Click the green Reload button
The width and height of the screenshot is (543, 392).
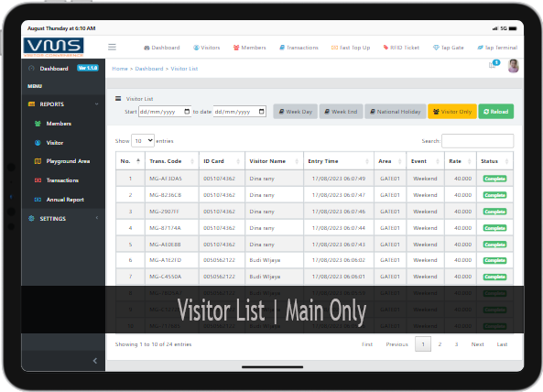tap(496, 112)
